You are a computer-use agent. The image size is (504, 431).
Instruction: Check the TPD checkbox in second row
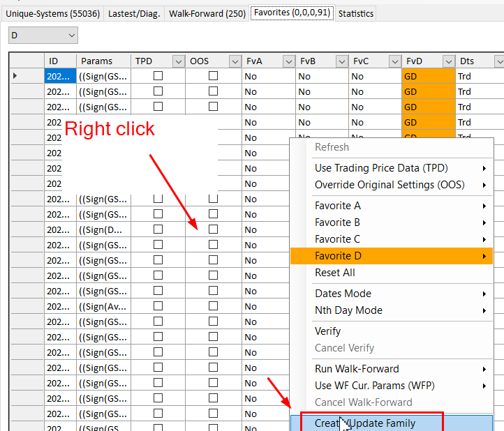pos(158,91)
